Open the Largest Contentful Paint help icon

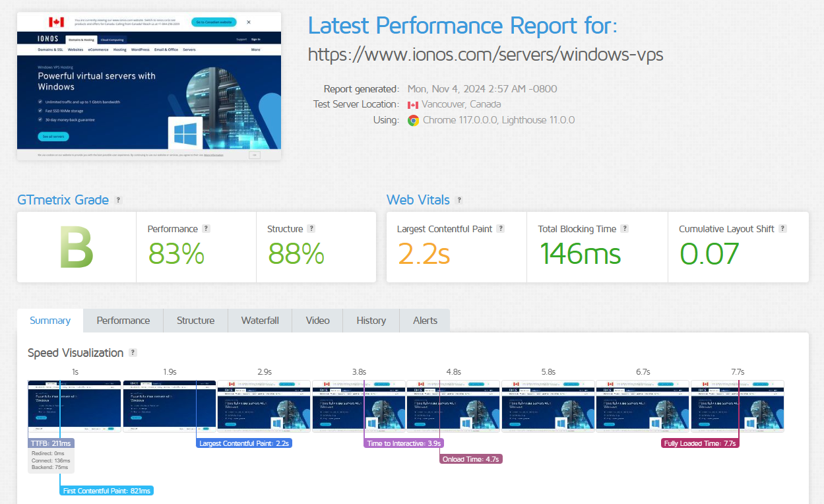pos(501,228)
